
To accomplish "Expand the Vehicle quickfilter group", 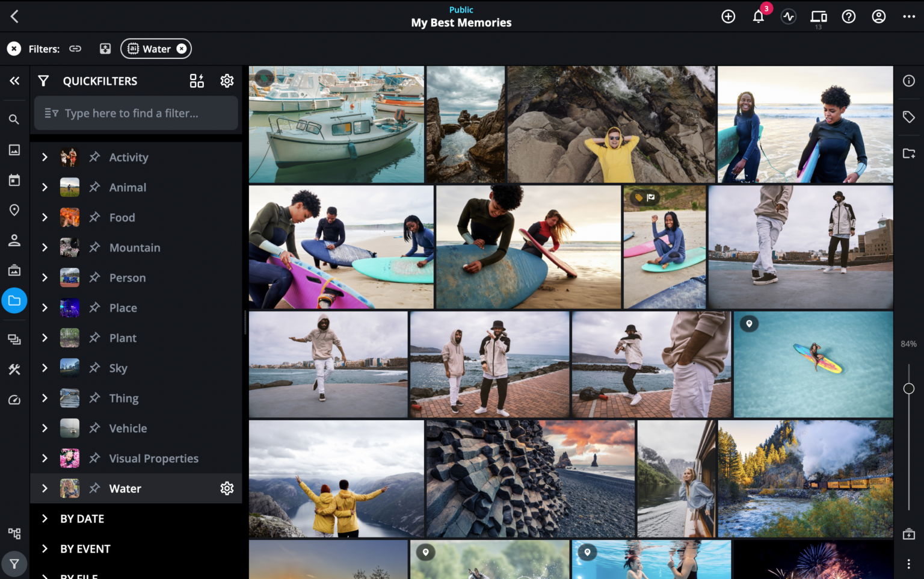I will [x=44, y=428].
